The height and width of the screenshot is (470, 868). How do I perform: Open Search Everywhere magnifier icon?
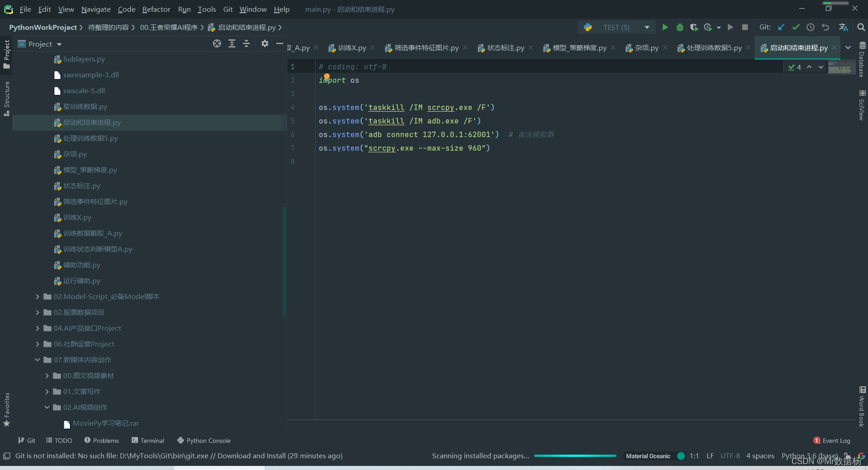tap(861, 27)
